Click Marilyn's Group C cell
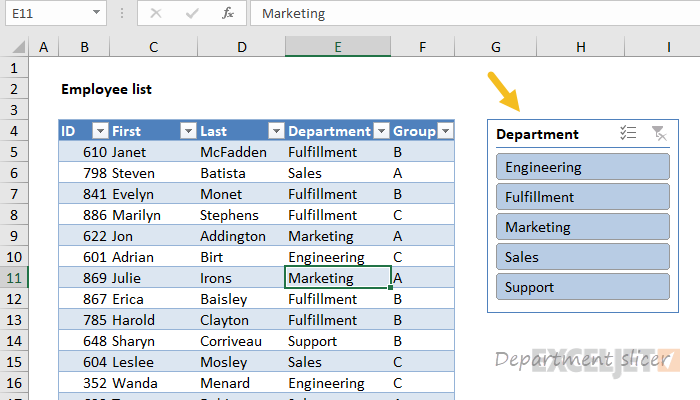 [422, 215]
